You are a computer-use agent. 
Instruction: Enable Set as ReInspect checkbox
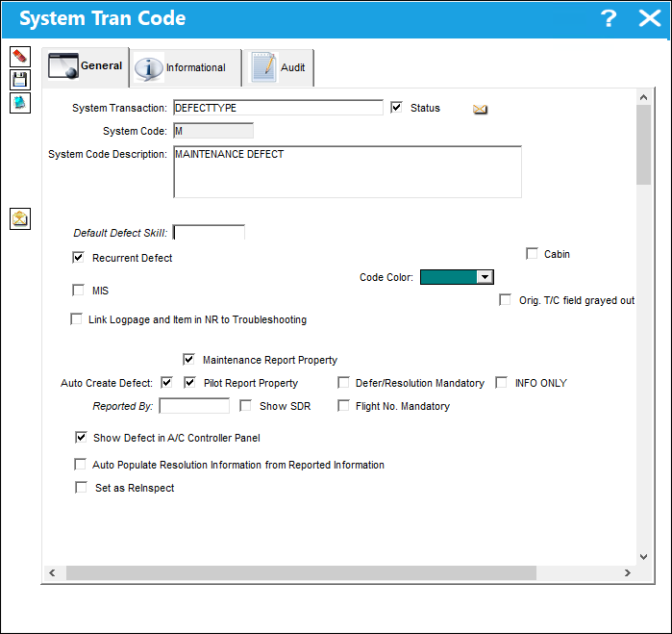[x=81, y=488]
